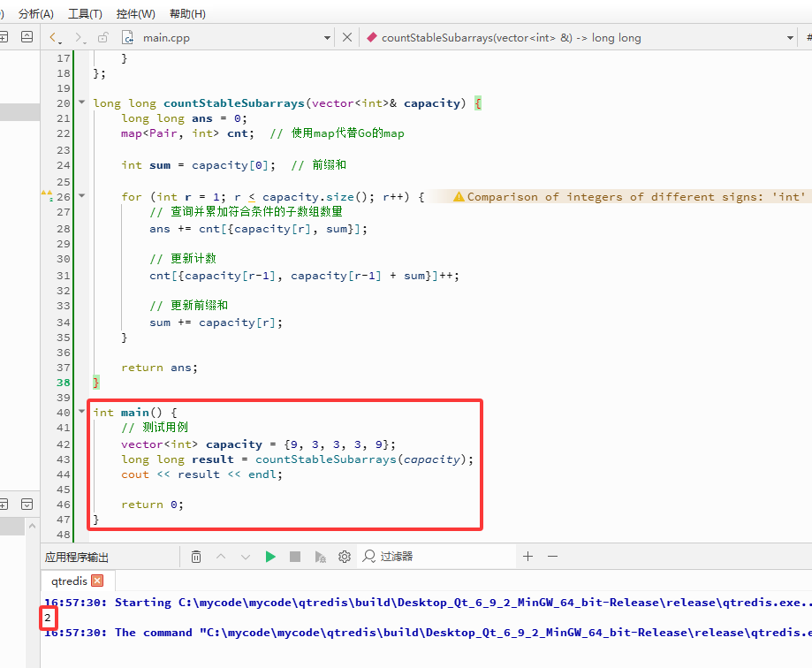This screenshot has width=812, height=668.
Task: Click the pink diamond function symbol icon
Action: point(371,37)
